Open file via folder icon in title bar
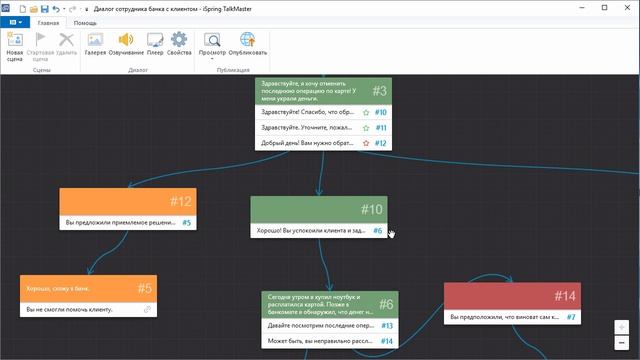 pos(34,9)
